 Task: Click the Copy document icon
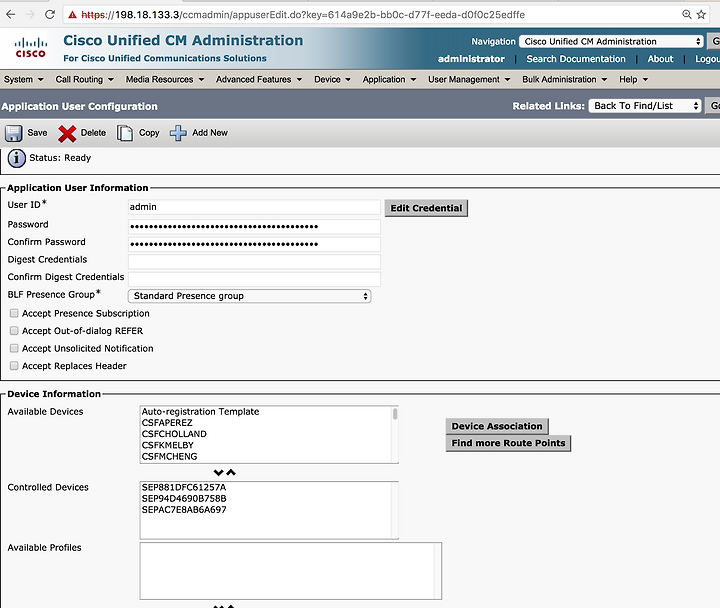(124, 133)
